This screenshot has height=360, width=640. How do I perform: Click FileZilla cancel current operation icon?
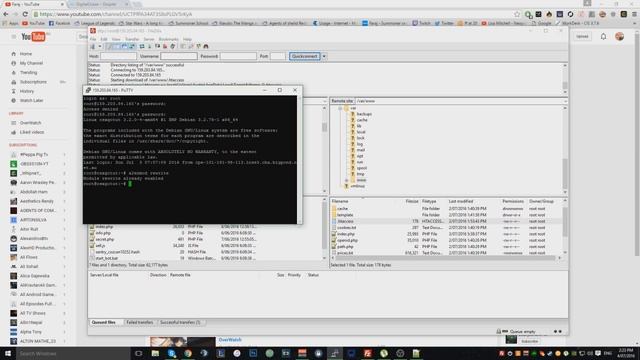[157, 46]
